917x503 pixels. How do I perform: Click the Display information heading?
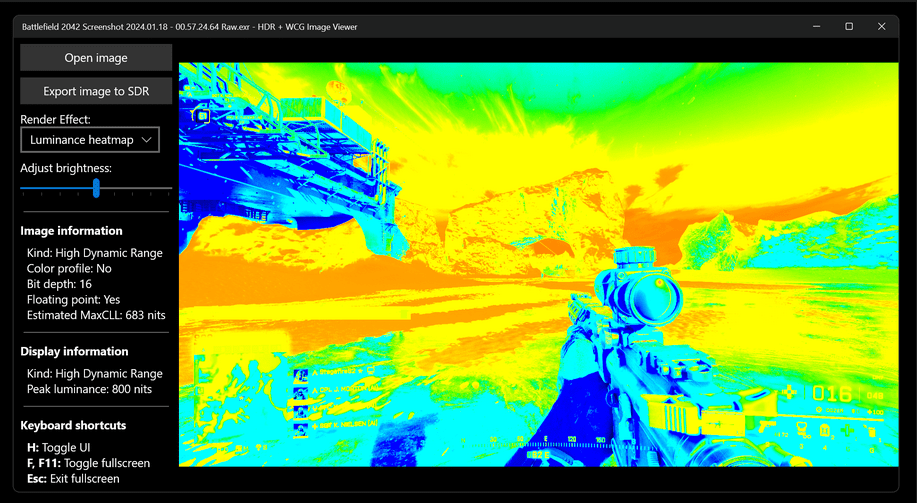74,352
